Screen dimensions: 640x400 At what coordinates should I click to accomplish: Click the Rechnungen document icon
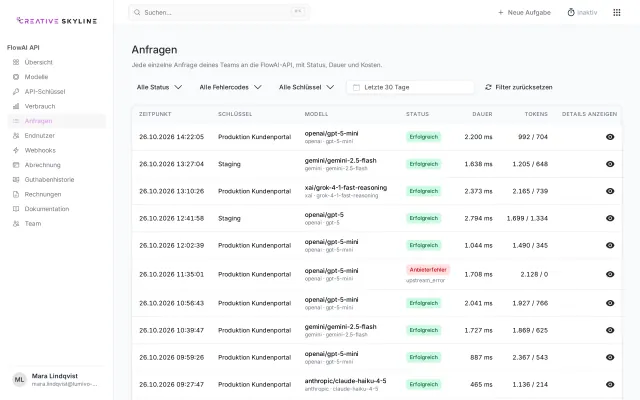click(16, 194)
